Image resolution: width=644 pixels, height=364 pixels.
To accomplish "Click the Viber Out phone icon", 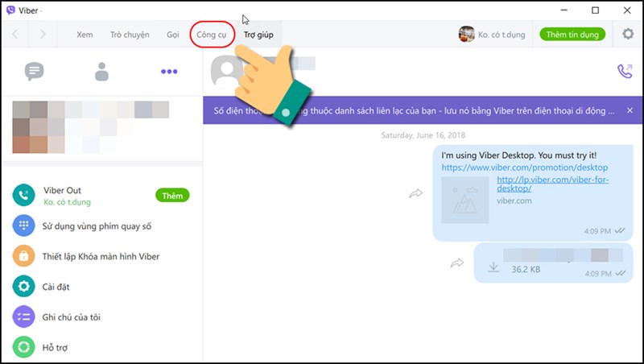I will click(x=24, y=195).
